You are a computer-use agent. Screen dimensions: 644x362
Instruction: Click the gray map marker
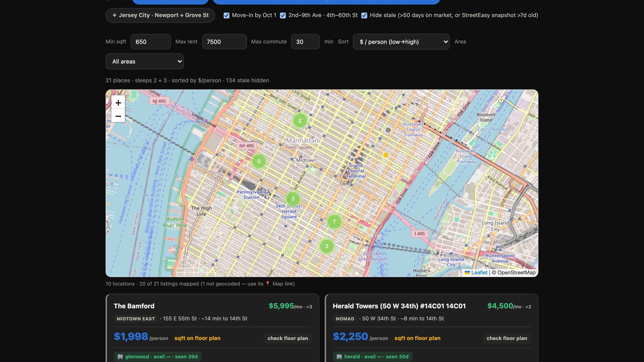tap(388, 130)
